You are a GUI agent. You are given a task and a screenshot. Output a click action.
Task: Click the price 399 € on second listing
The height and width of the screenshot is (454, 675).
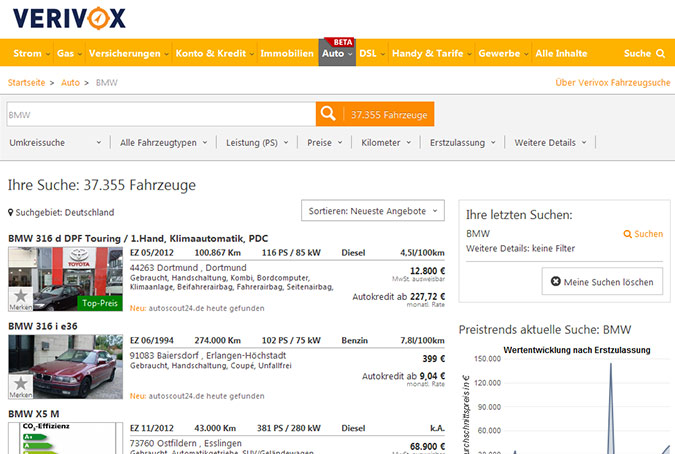(x=433, y=359)
